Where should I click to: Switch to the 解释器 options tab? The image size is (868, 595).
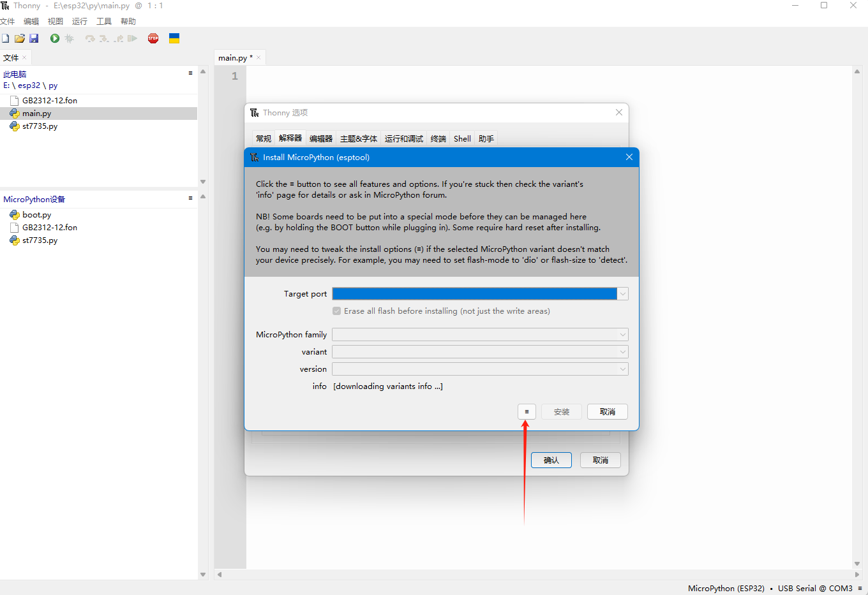coord(290,138)
